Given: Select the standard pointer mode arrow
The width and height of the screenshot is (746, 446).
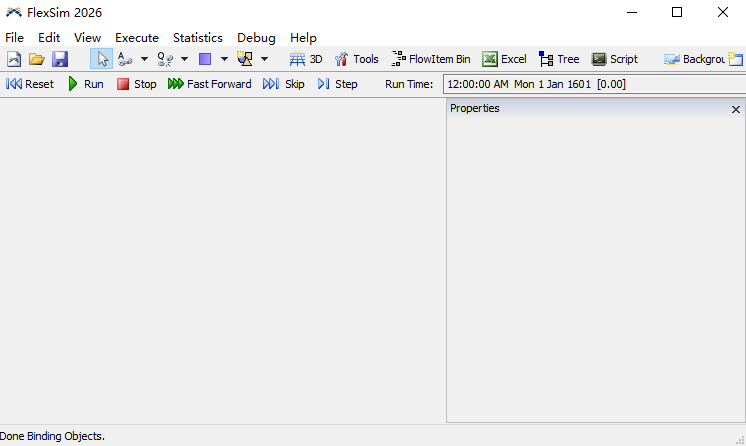Looking at the screenshot, I should click(101, 59).
